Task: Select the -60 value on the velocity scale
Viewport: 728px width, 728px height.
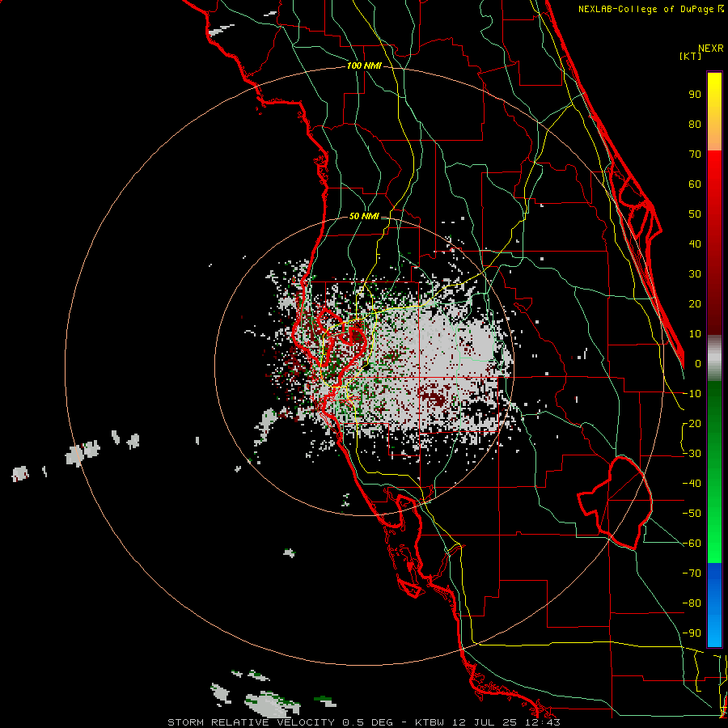Action: click(x=692, y=544)
